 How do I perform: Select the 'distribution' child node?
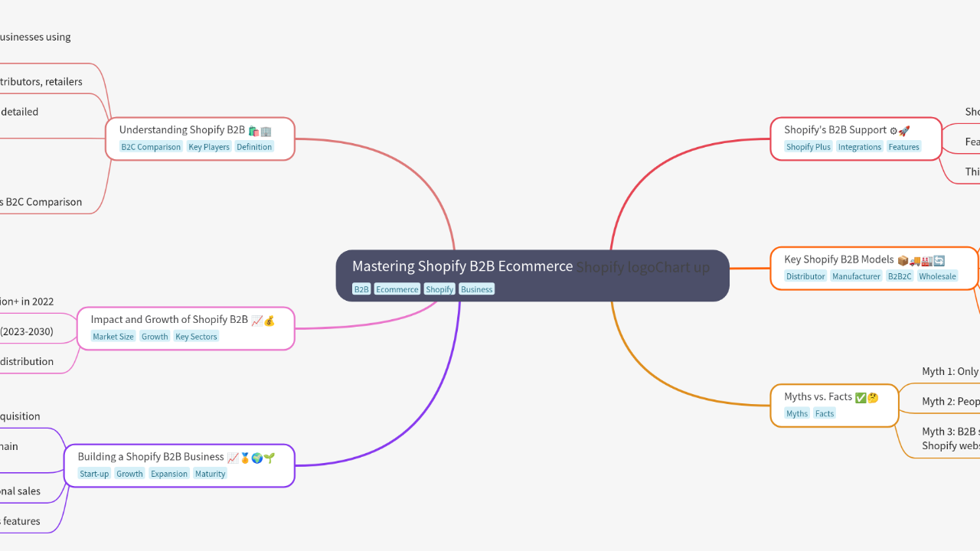click(27, 361)
